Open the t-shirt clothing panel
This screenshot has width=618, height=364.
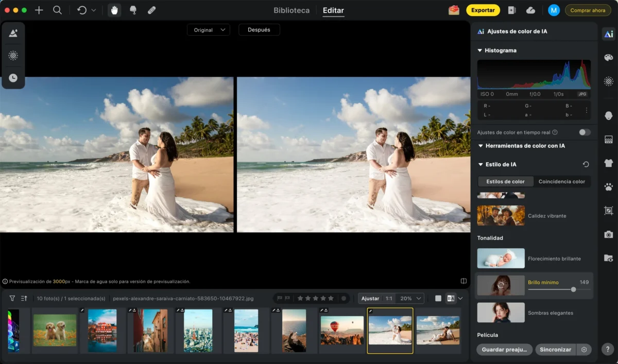pos(608,163)
